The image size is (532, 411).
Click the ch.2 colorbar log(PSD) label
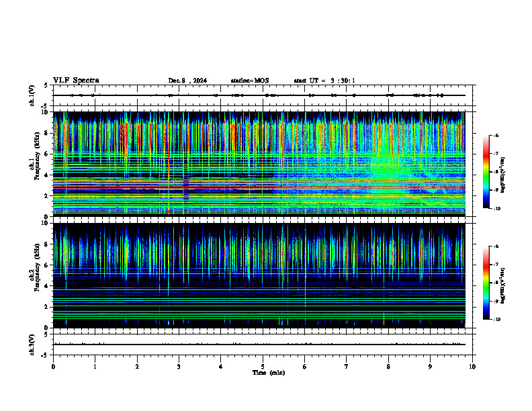503,285
